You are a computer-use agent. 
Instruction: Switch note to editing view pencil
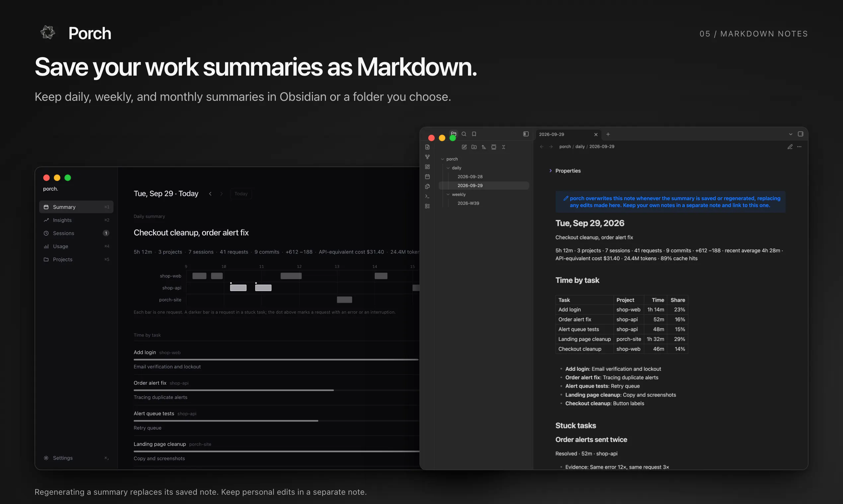[x=790, y=147]
